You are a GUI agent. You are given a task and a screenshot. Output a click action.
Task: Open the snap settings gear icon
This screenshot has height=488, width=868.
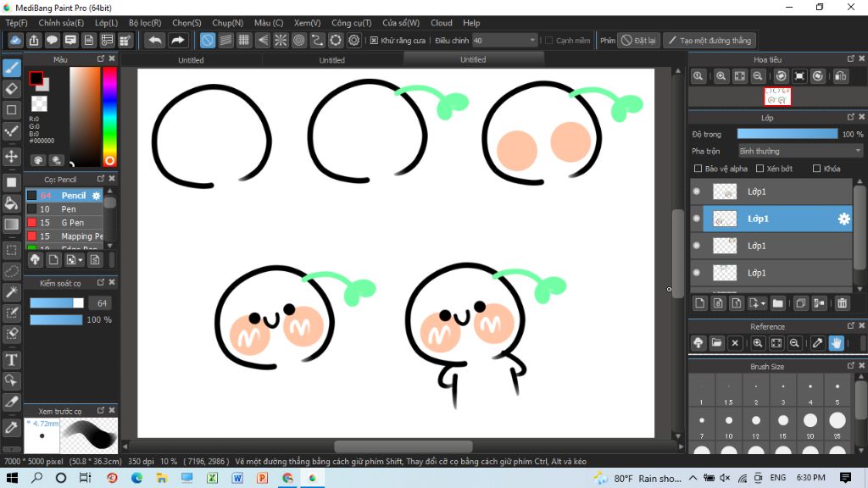pos(353,41)
